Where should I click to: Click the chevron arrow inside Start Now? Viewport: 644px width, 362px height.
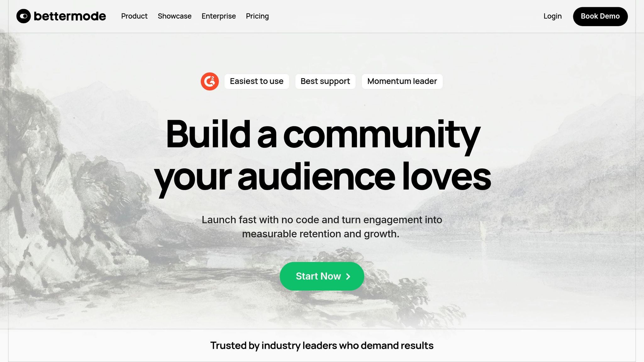click(x=348, y=277)
